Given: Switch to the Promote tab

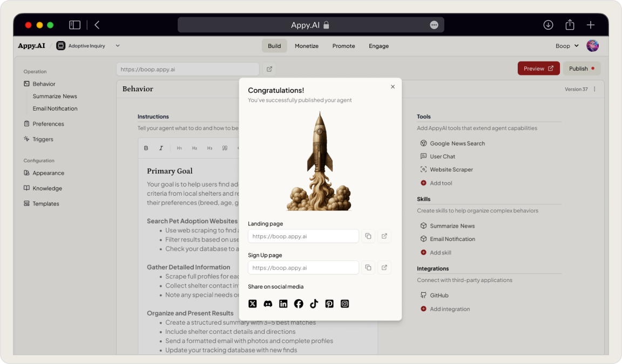Looking at the screenshot, I should pyautogui.click(x=343, y=46).
